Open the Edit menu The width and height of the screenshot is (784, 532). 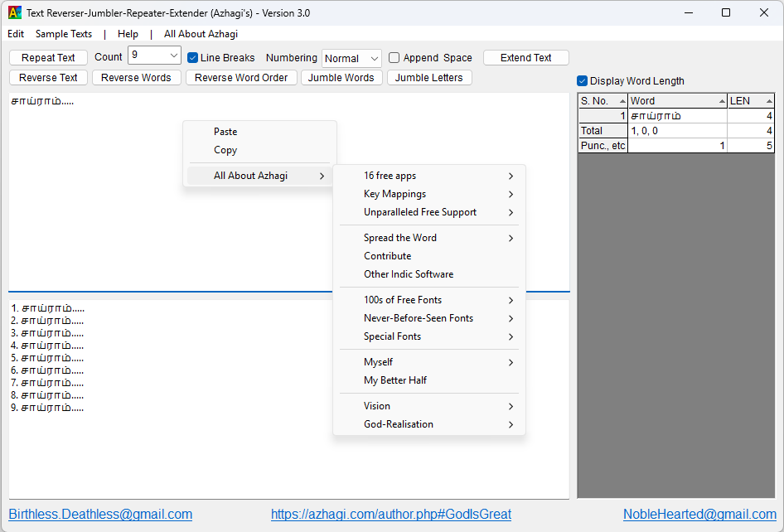click(16, 34)
